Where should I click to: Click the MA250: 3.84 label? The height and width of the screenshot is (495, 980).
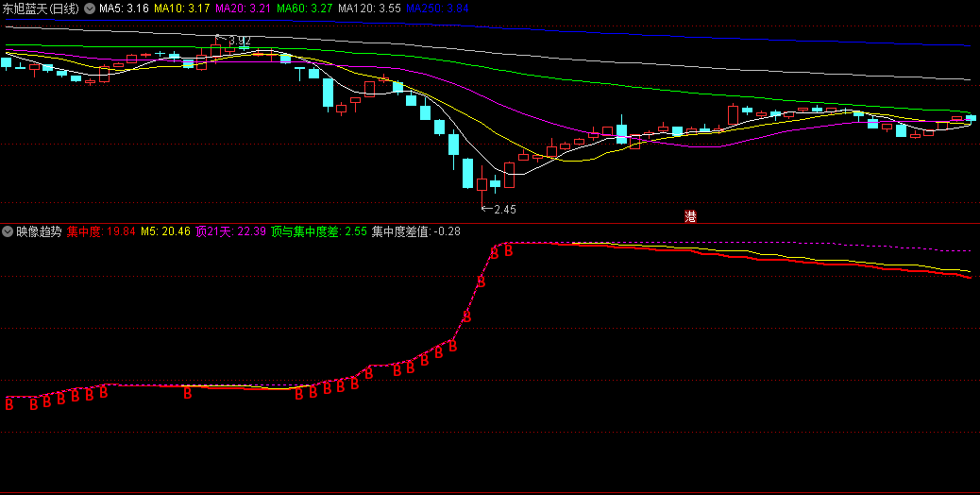tap(437, 9)
